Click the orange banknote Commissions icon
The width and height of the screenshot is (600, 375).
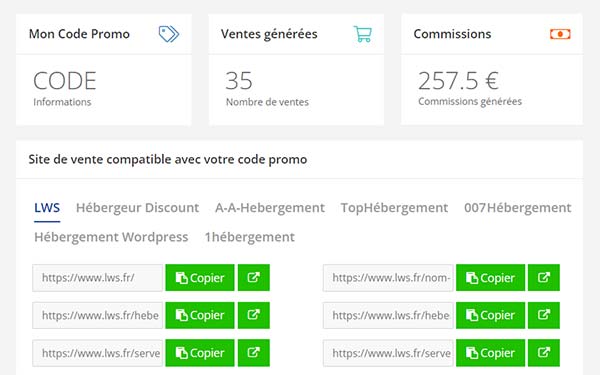tap(560, 34)
